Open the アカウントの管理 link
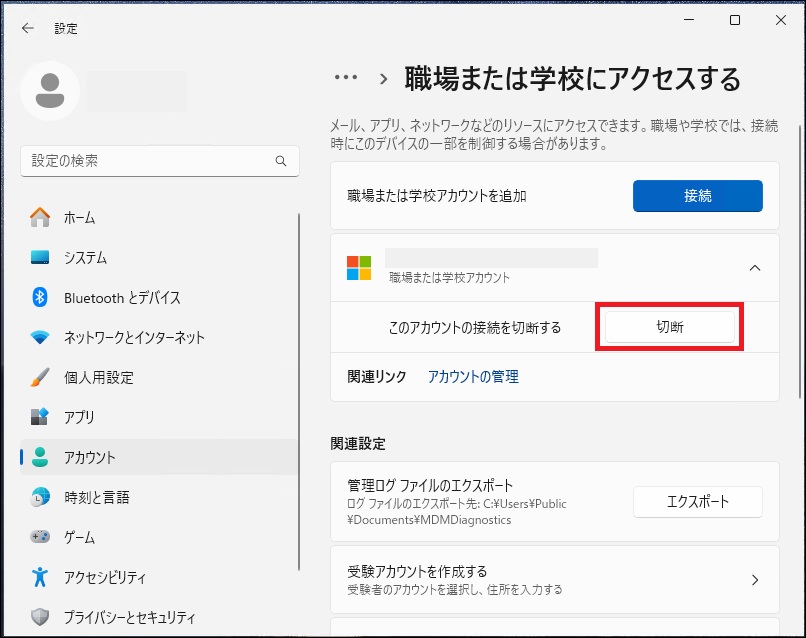The height and width of the screenshot is (638, 806). [473, 377]
